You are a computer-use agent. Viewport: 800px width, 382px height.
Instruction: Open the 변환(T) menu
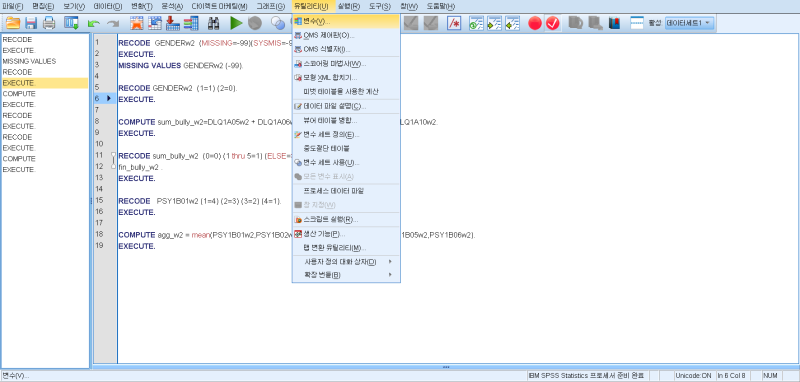141,7
